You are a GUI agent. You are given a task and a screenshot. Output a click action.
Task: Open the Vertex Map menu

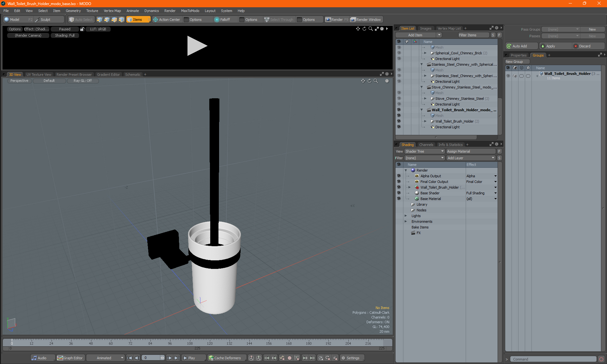[x=112, y=11]
